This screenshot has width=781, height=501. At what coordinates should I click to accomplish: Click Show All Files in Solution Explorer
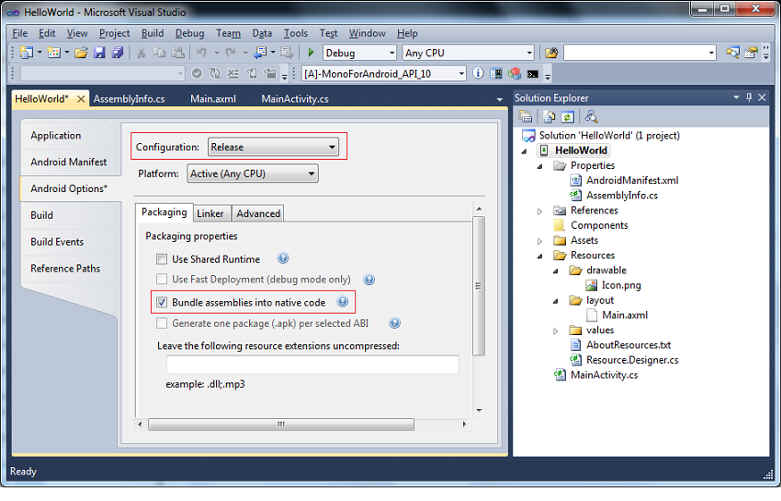click(549, 117)
